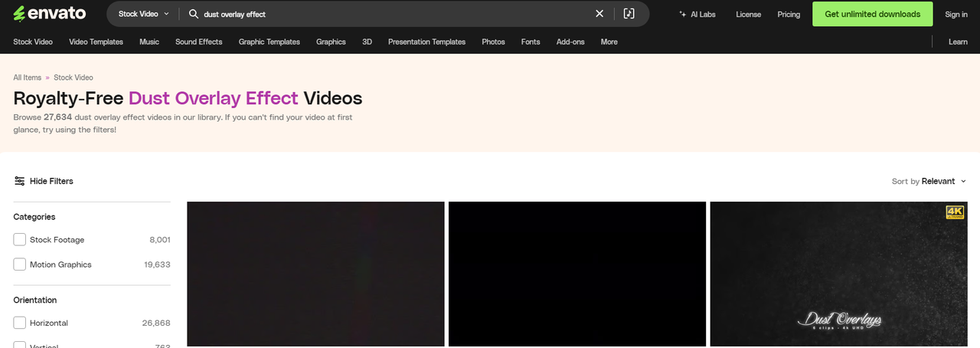Screen dimensions: 980x348
Task: Click the Categories heading
Action: (x=34, y=217)
